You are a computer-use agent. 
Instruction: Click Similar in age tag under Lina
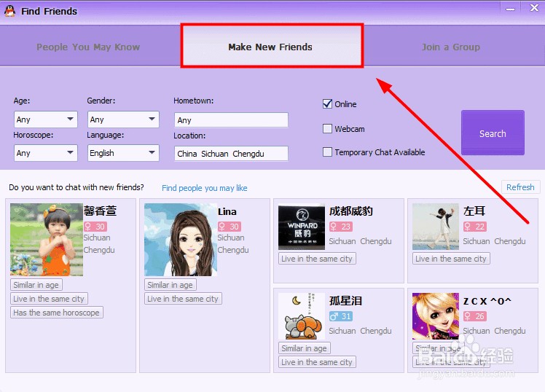170,285
